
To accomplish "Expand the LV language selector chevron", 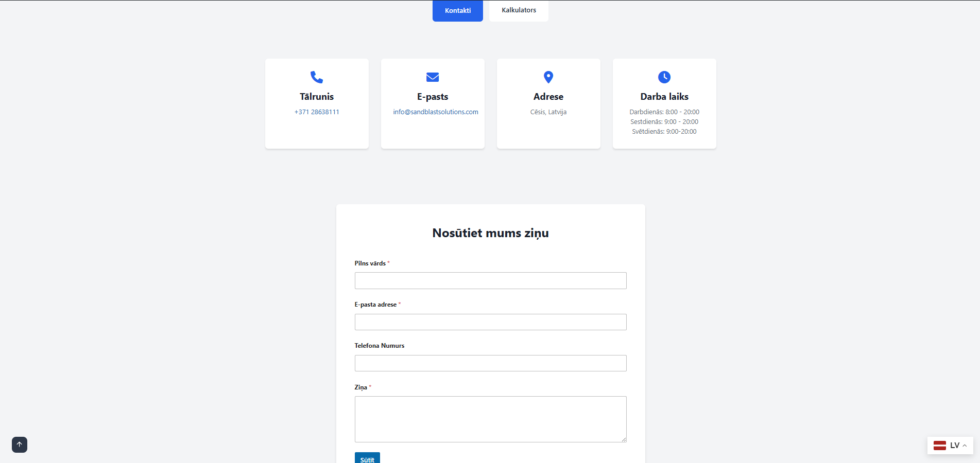I will tap(965, 446).
